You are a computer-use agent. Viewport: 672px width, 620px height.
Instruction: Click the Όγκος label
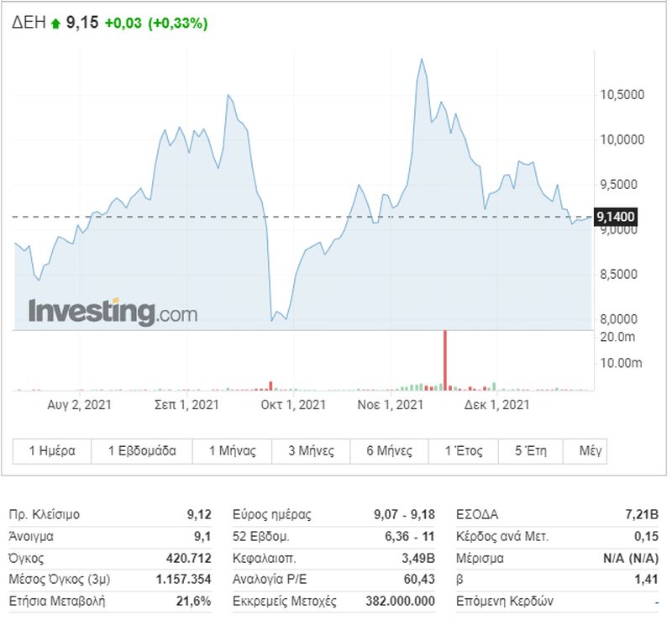tap(26, 559)
